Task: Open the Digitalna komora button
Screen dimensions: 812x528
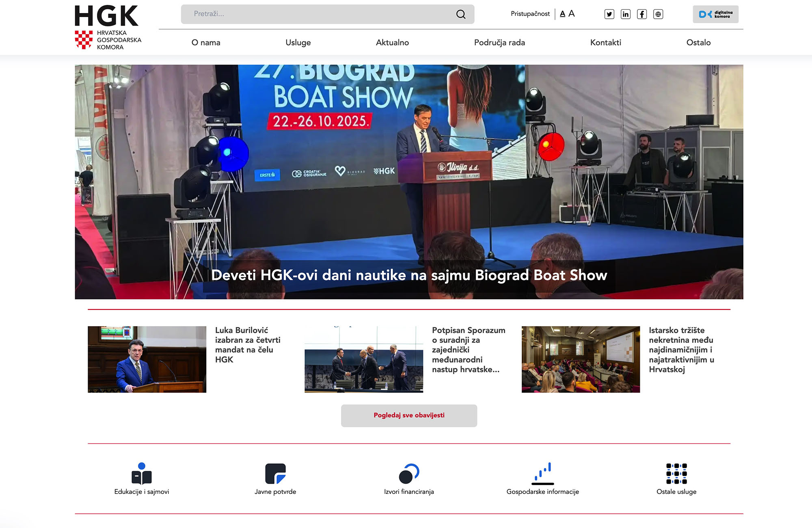Action: tap(715, 14)
